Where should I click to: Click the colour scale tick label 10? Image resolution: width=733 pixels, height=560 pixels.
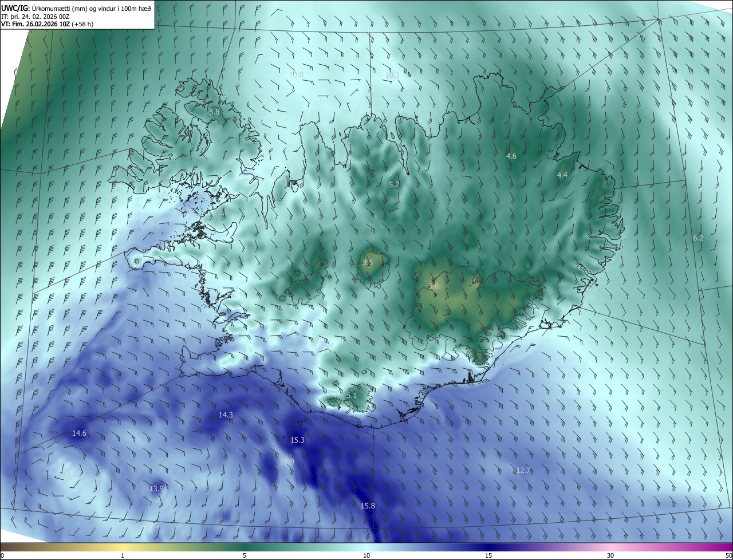pyautogui.click(x=366, y=556)
